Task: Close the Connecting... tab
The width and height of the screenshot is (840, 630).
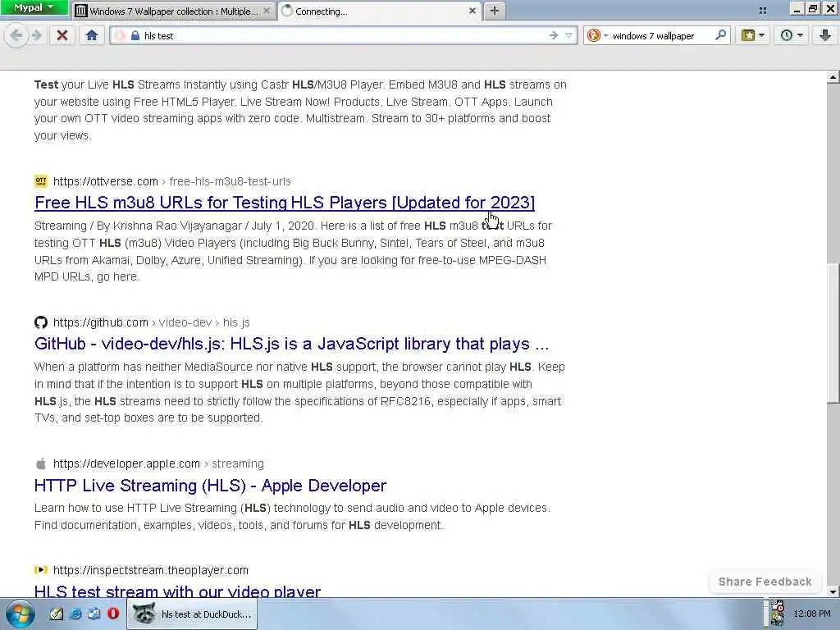Action: point(472,11)
